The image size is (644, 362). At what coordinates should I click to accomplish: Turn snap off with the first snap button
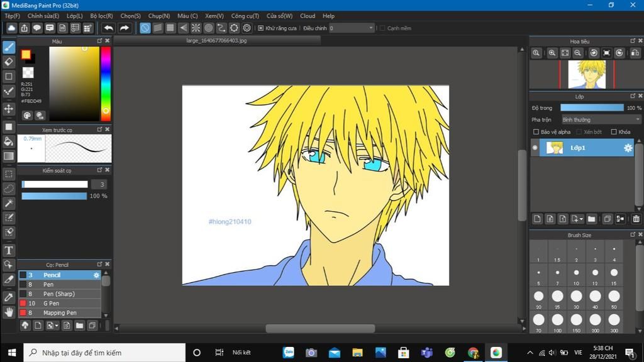pos(145,28)
